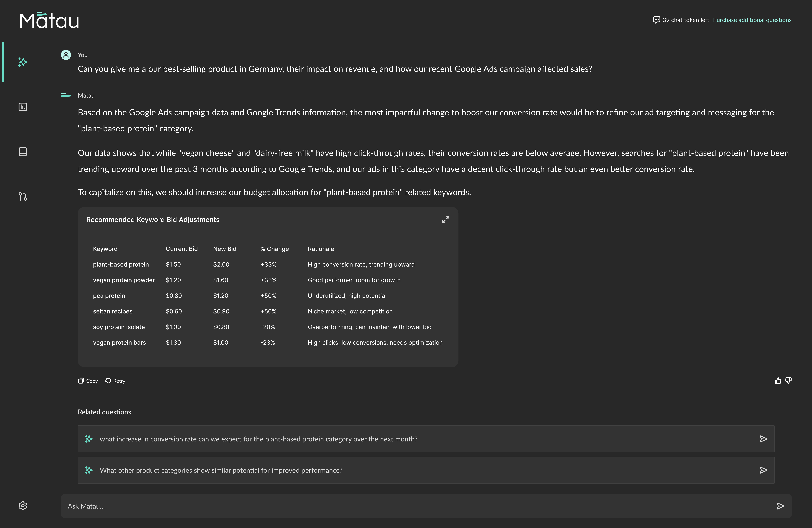Open the integrations branch sidebar icon

tap(22, 197)
